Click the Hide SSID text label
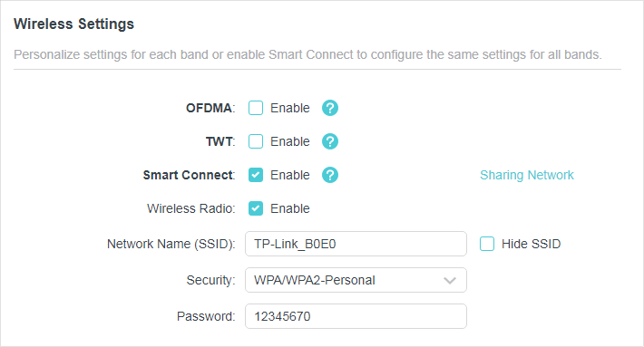The width and height of the screenshot is (644, 347). pos(531,244)
